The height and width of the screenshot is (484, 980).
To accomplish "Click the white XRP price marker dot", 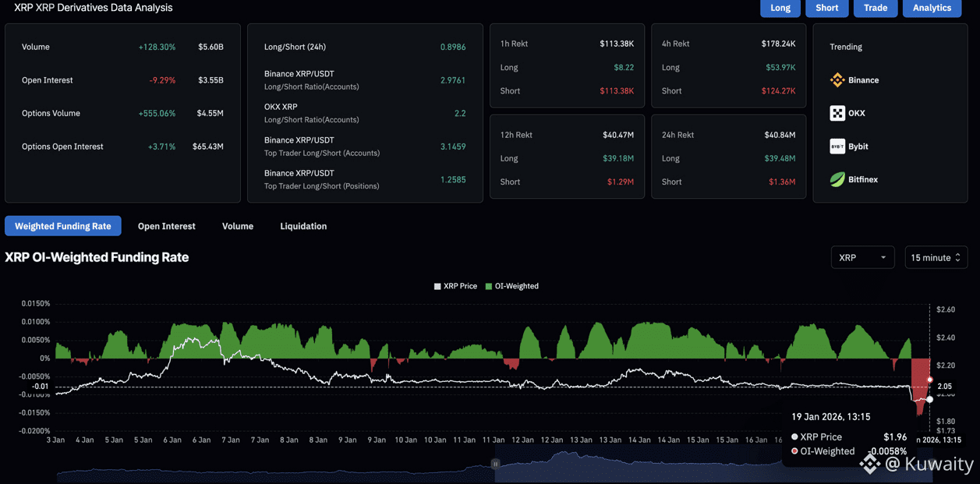I will pos(929,399).
